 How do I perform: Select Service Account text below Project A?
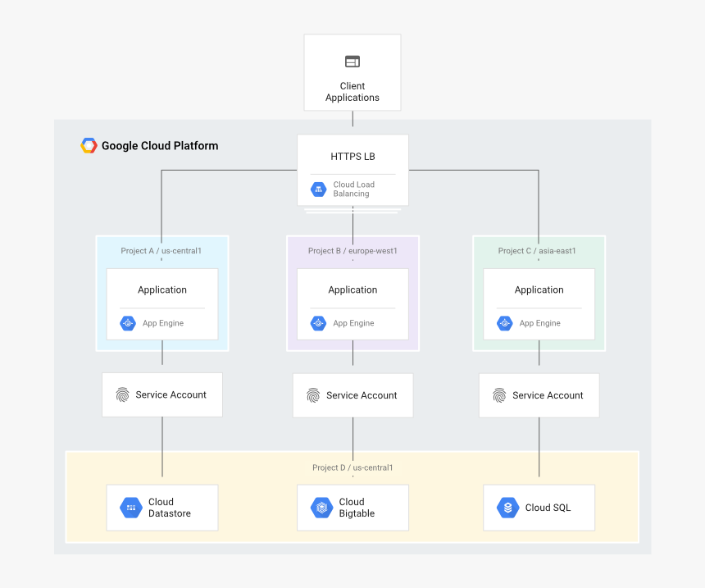(171, 394)
